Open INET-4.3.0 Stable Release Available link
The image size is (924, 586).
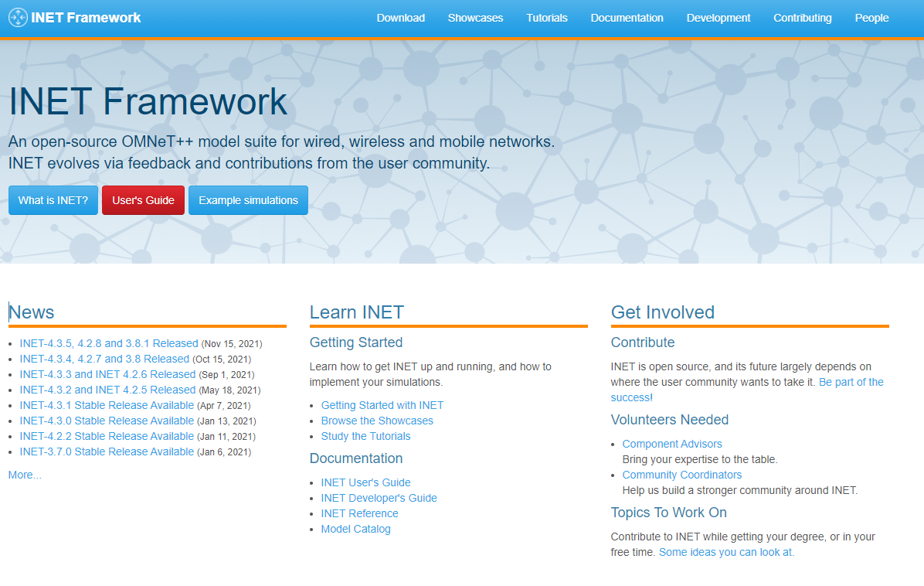point(107,421)
